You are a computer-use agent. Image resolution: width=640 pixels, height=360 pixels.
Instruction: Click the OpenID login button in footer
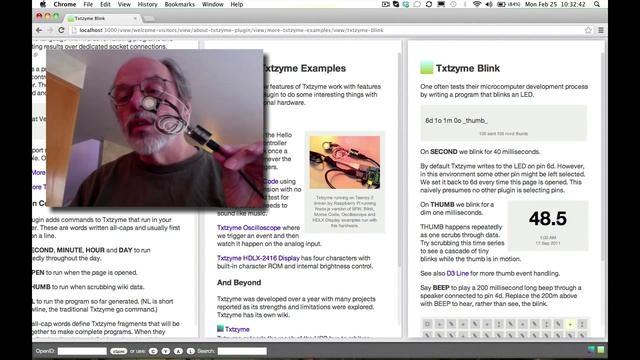click(118, 351)
